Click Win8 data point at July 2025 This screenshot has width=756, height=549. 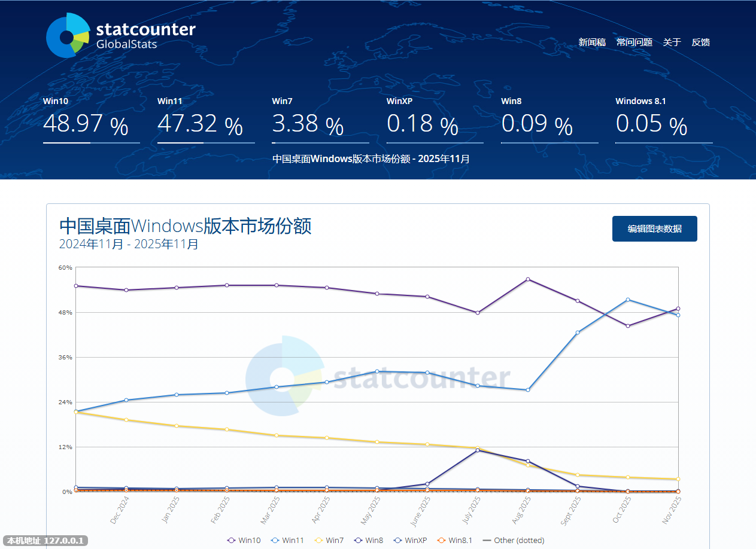(x=477, y=450)
